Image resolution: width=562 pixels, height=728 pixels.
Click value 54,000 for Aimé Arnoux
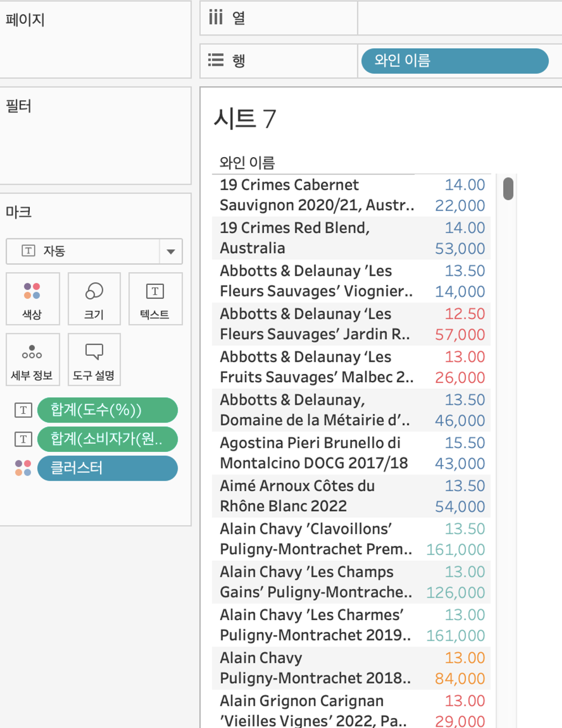point(460,506)
